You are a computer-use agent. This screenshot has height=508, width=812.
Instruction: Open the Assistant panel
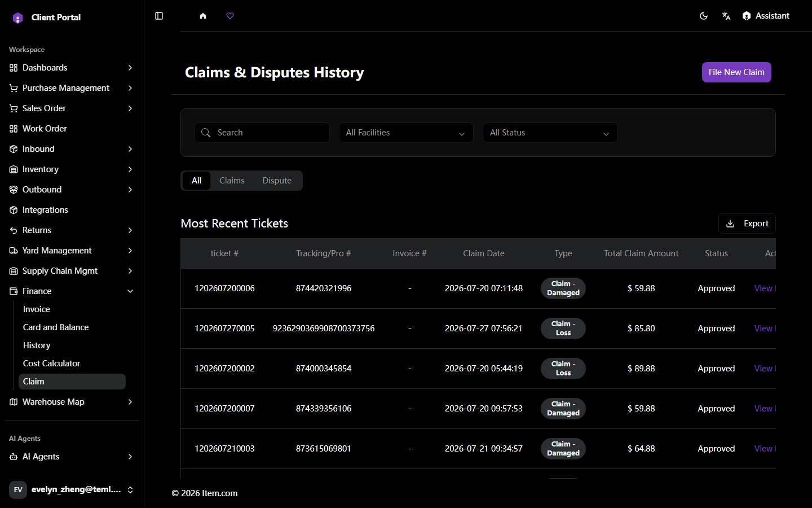click(766, 16)
